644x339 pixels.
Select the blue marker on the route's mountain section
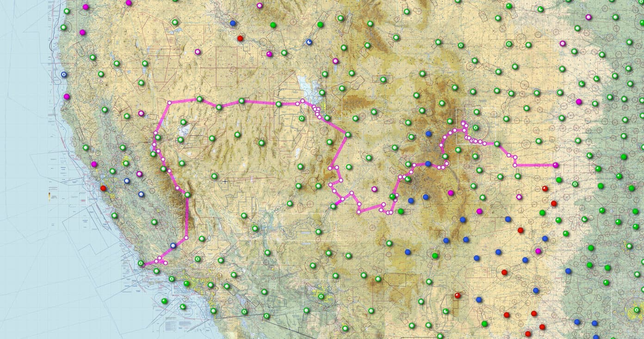(428, 164)
